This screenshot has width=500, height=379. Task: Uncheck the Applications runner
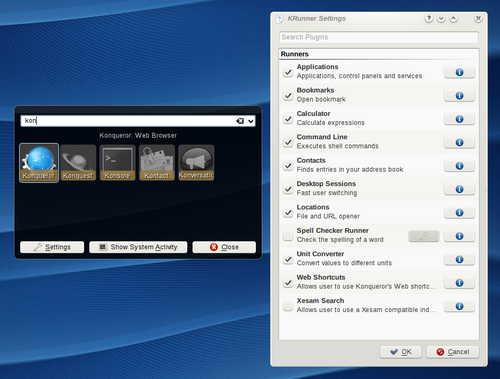coord(288,72)
